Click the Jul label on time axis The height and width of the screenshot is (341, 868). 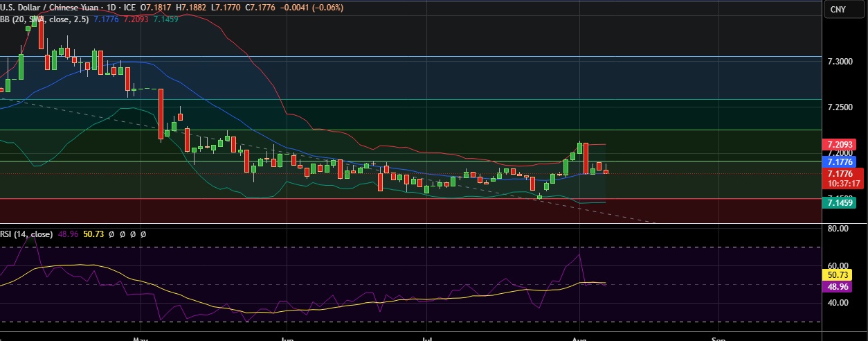(x=428, y=339)
